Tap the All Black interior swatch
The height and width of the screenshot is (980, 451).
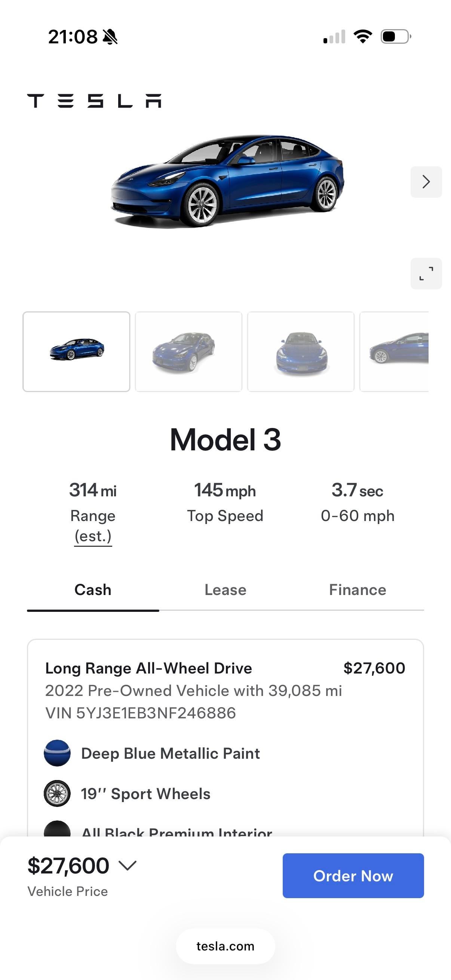(x=57, y=829)
